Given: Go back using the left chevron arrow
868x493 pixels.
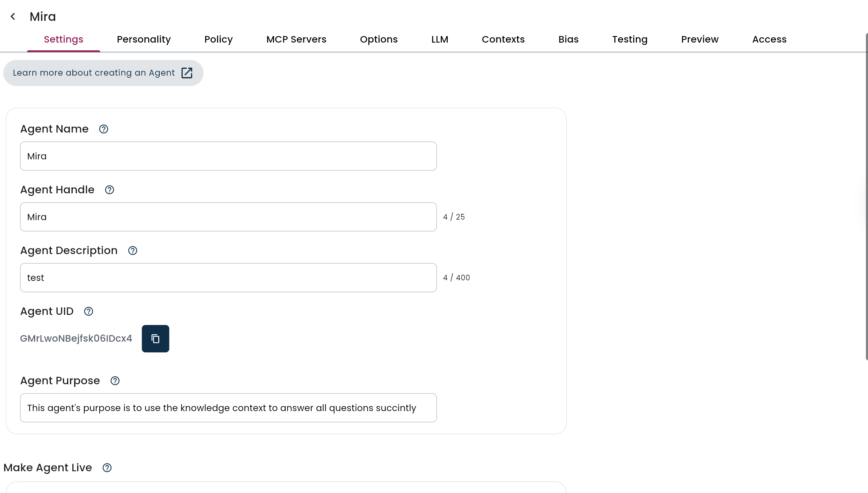Looking at the screenshot, I should pos(13,16).
